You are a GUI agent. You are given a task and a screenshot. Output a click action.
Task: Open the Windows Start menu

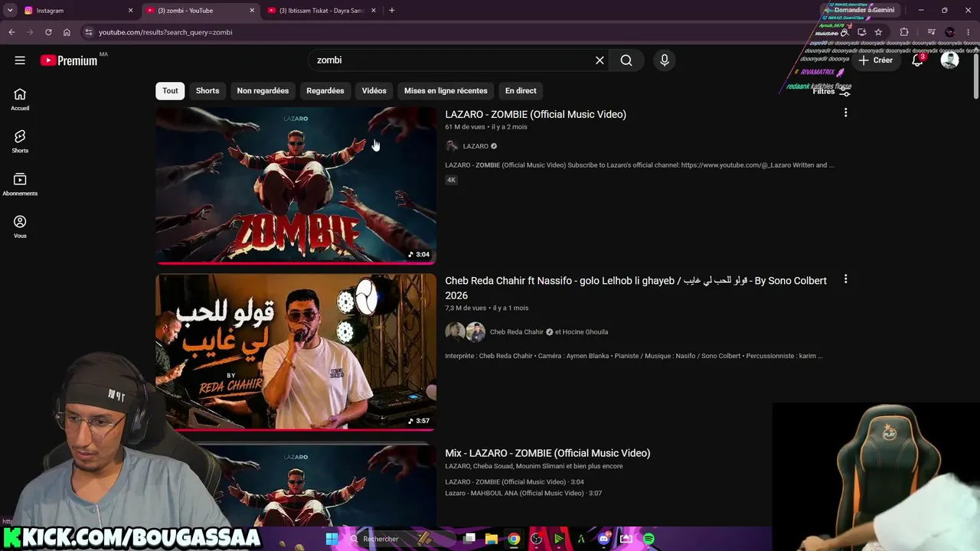pyautogui.click(x=332, y=539)
